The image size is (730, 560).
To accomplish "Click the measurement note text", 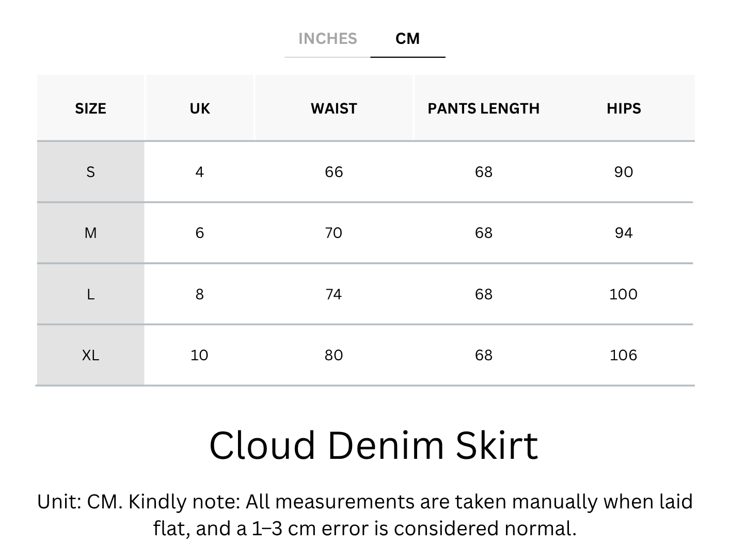I will 365,515.
